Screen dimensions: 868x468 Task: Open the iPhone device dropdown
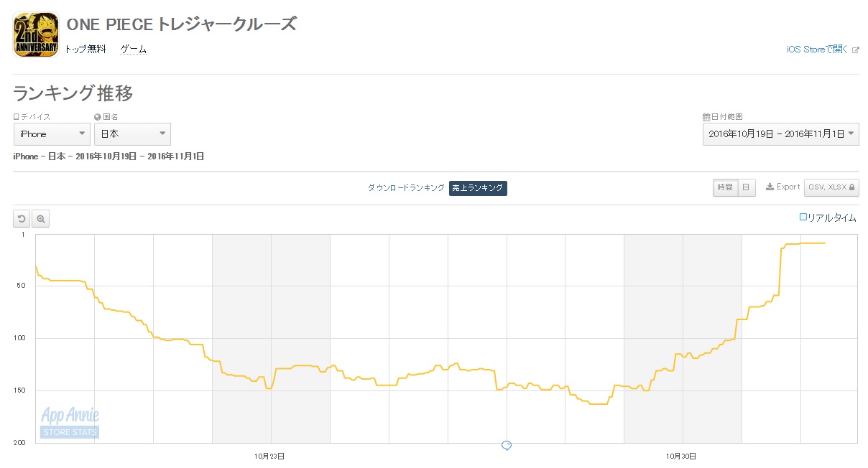[x=52, y=134]
